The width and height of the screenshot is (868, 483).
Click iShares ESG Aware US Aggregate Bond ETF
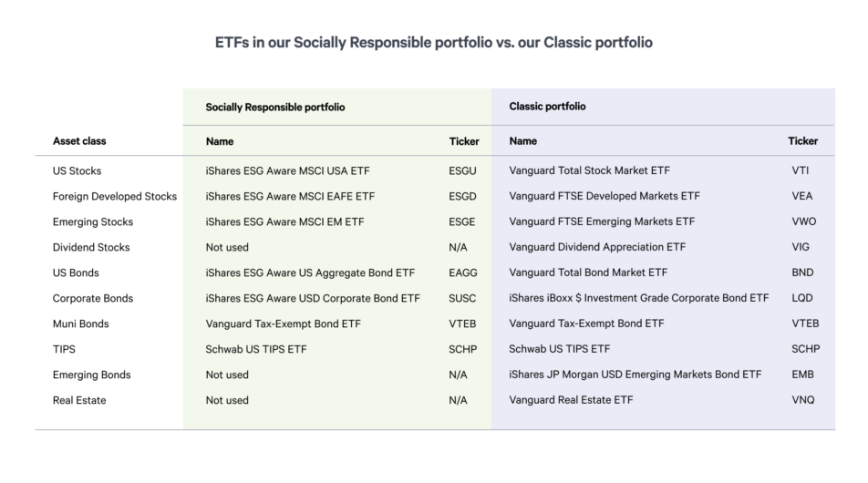pyautogui.click(x=310, y=272)
